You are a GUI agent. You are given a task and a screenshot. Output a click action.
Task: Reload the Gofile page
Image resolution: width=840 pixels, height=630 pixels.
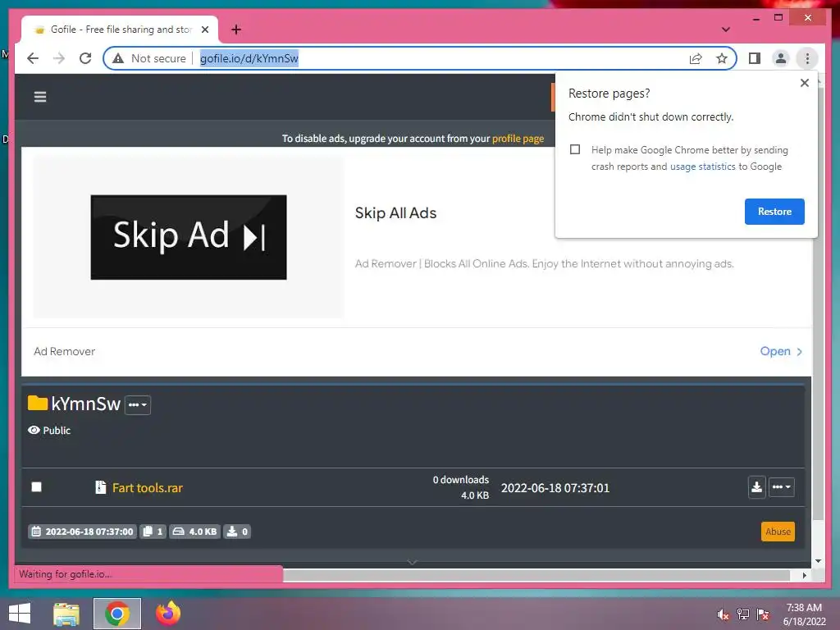[x=85, y=58]
